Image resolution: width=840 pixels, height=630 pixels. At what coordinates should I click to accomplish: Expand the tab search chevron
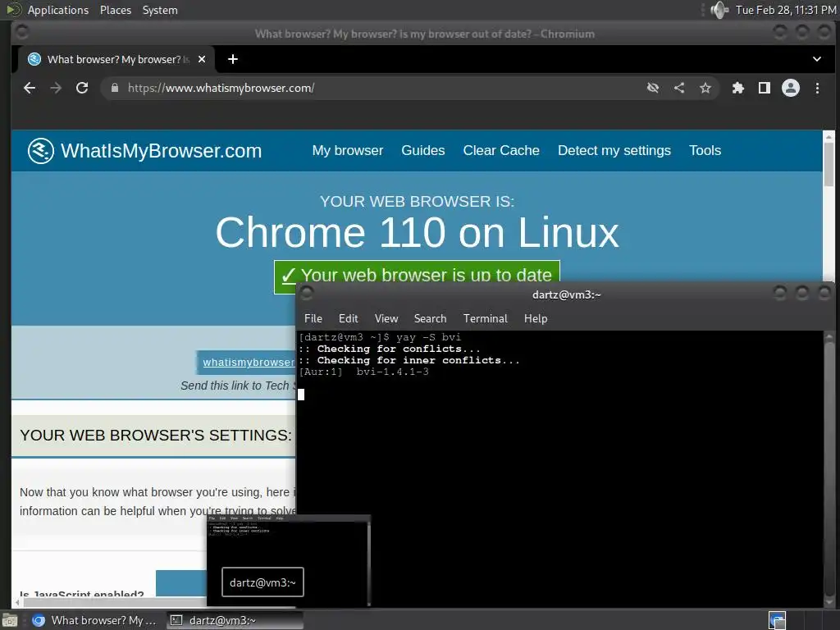[x=816, y=59]
